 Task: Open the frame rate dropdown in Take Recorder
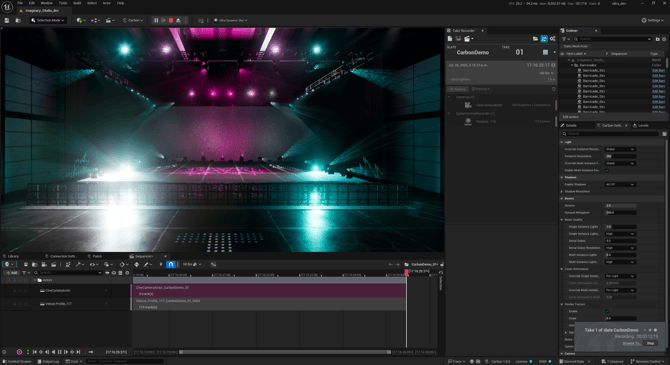click(x=547, y=73)
